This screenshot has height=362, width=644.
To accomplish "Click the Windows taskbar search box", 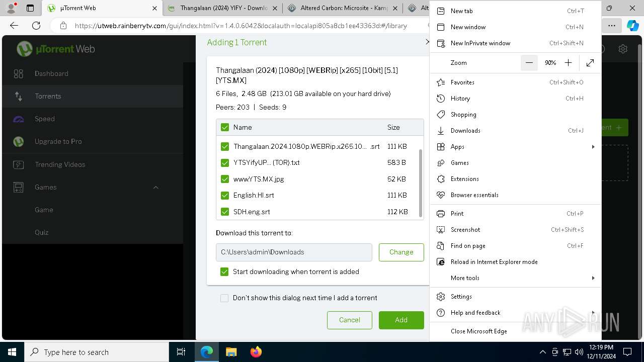I will (97, 352).
